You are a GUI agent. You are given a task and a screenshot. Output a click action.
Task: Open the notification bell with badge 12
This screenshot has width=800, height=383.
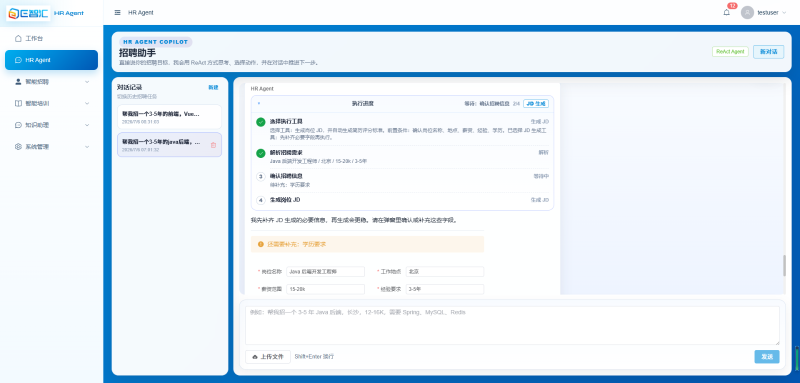point(727,12)
